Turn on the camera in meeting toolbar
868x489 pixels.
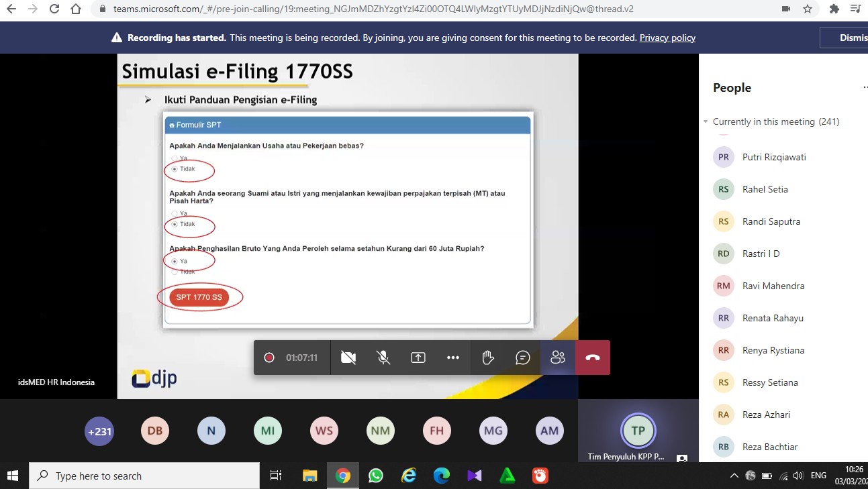click(348, 358)
